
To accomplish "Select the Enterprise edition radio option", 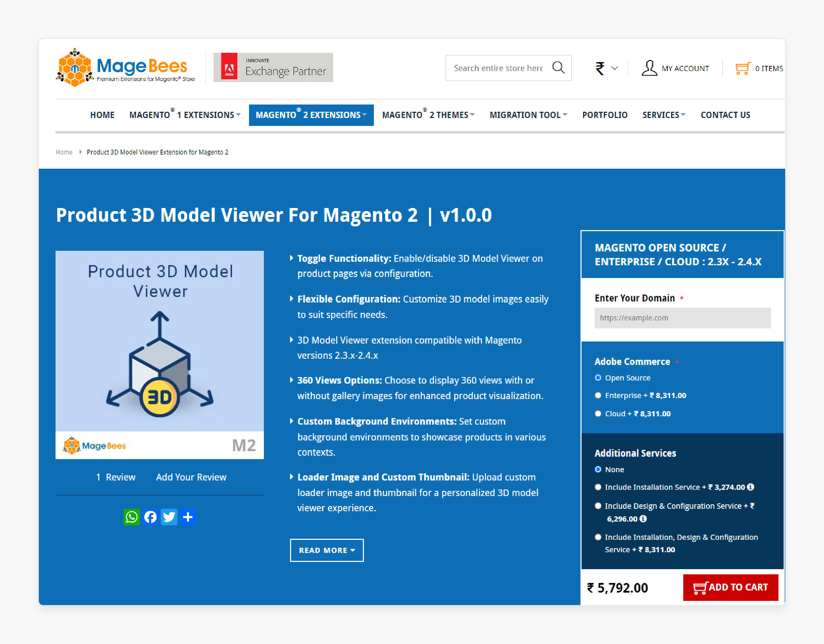I will tap(598, 395).
